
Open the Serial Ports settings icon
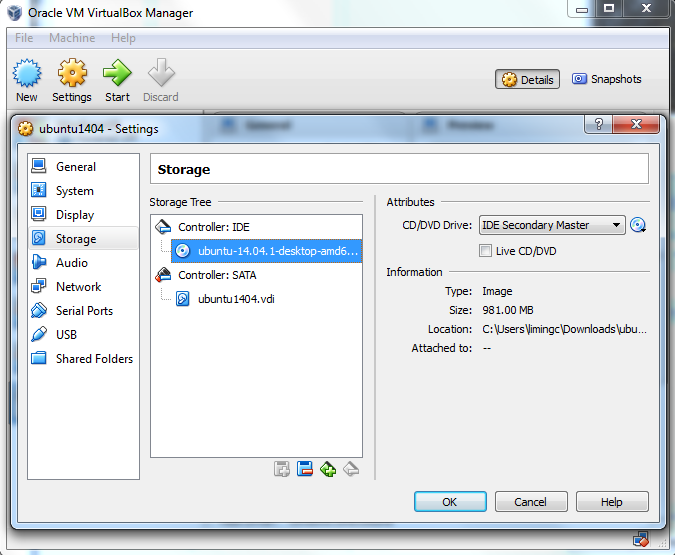tap(39, 310)
